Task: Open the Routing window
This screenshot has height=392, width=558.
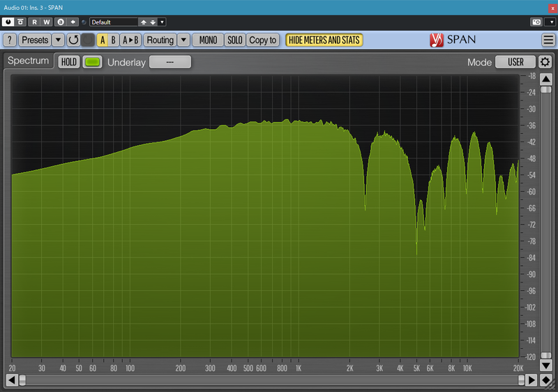Action: coord(160,40)
